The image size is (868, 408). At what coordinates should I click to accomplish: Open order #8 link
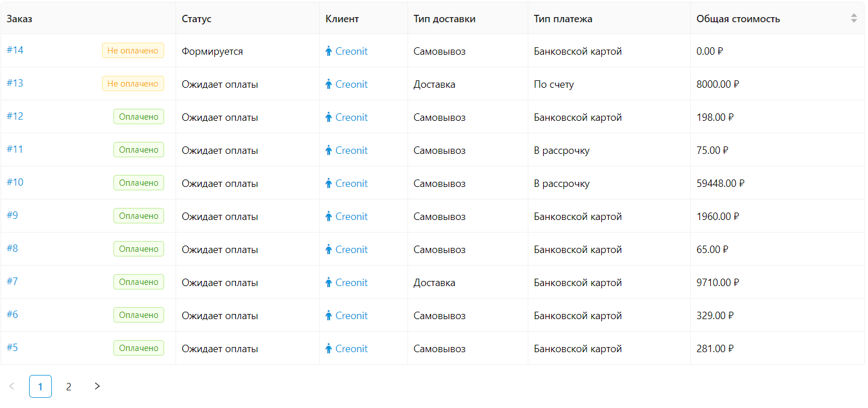point(13,248)
